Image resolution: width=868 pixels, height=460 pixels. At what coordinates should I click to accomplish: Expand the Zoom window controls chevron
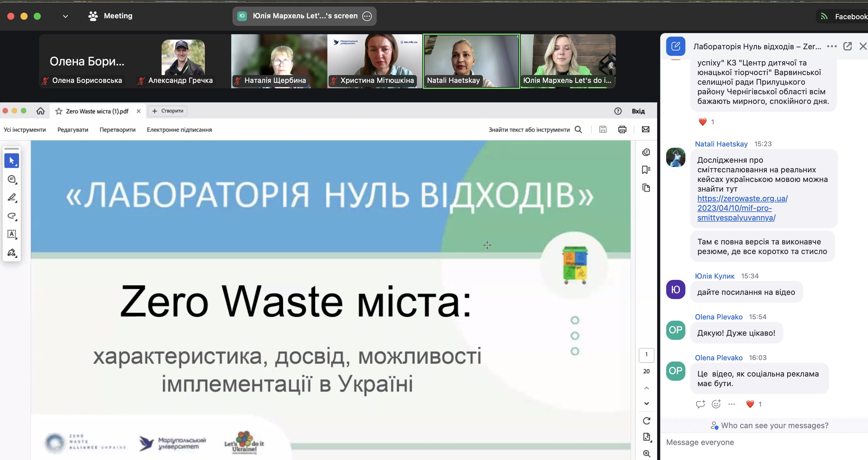(x=65, y=16)
